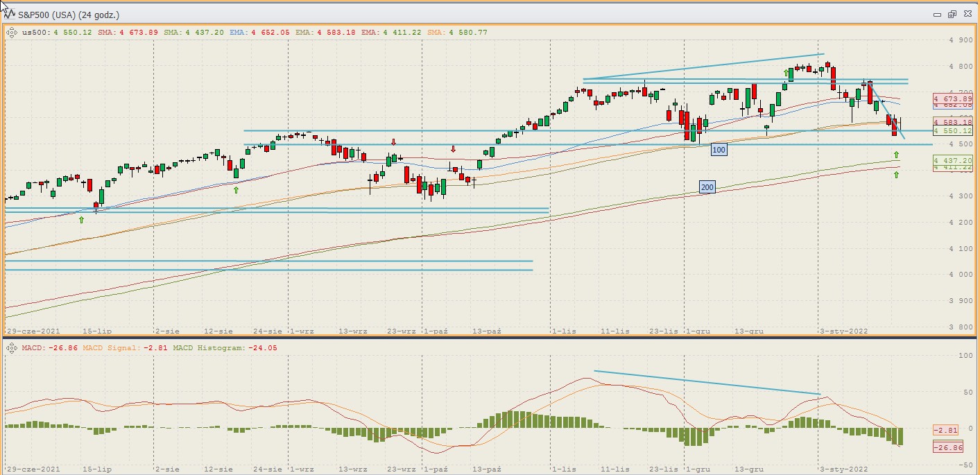
Task: Click the green up arrow near 15-lip
Action: coord(81,220)
